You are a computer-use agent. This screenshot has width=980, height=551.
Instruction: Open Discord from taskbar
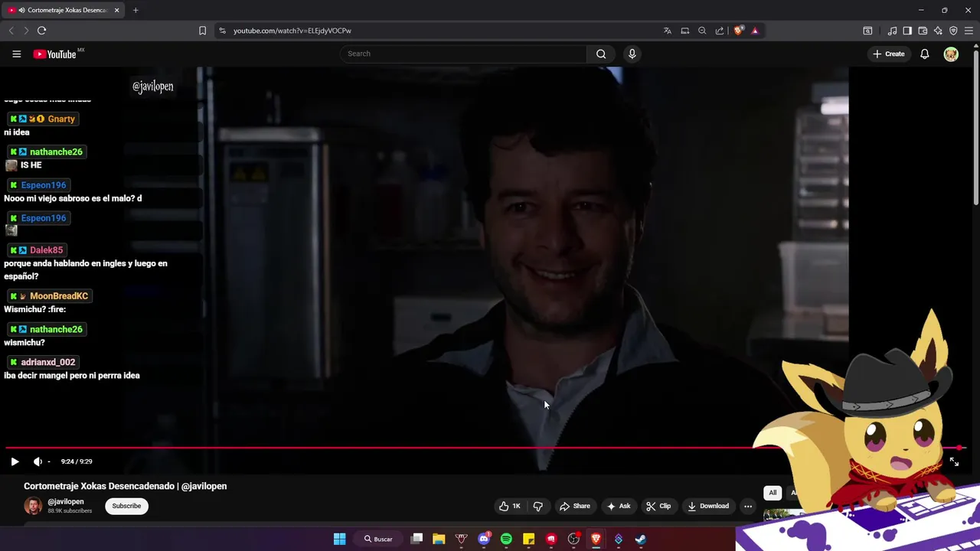(484, 539)
